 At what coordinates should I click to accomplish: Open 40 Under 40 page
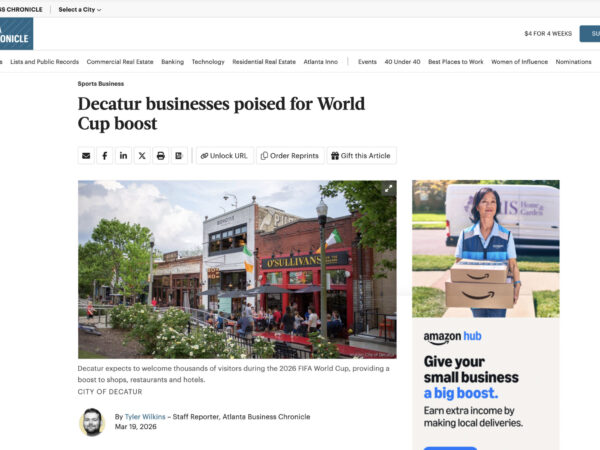point(402,62)
